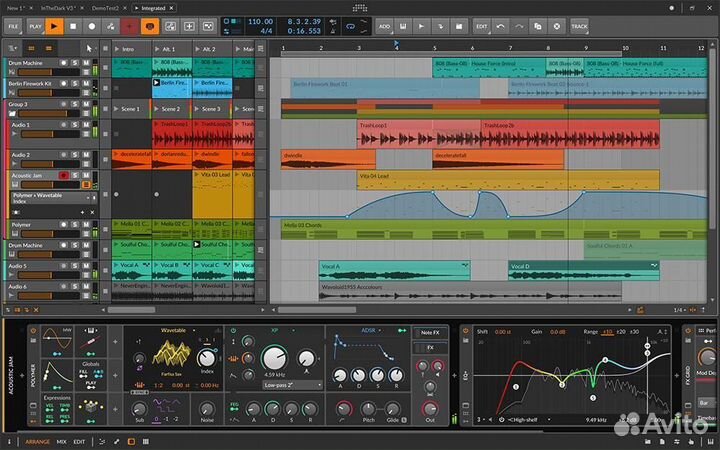The height and width of the screenshot is (450, 720).
Task: Open the PLAY menu
Action: click(35, 26)
